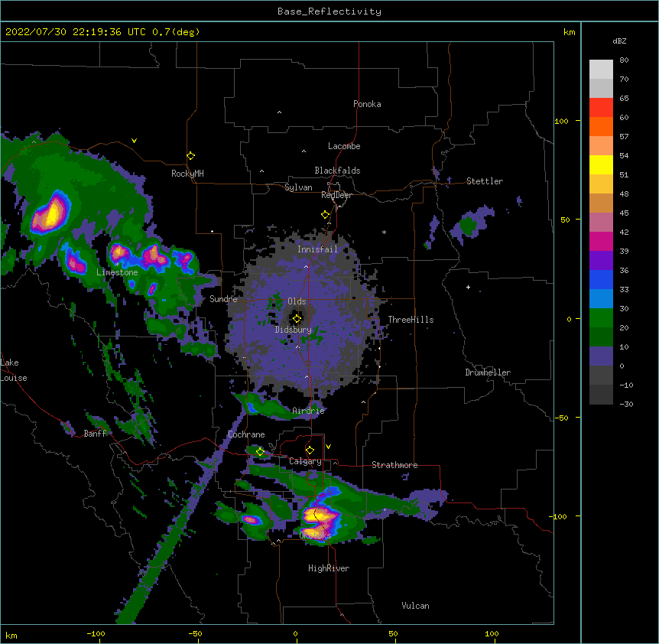Select the yellow legend swatch between 54 and 51
The image size is (659, 644).
[x=601, y=164]
